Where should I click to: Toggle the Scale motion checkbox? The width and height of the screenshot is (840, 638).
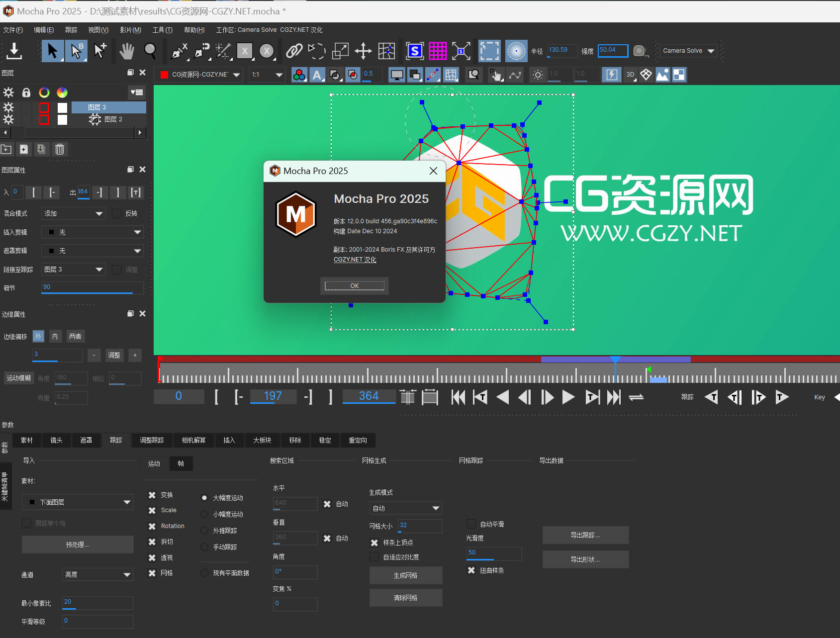(152, 511)
